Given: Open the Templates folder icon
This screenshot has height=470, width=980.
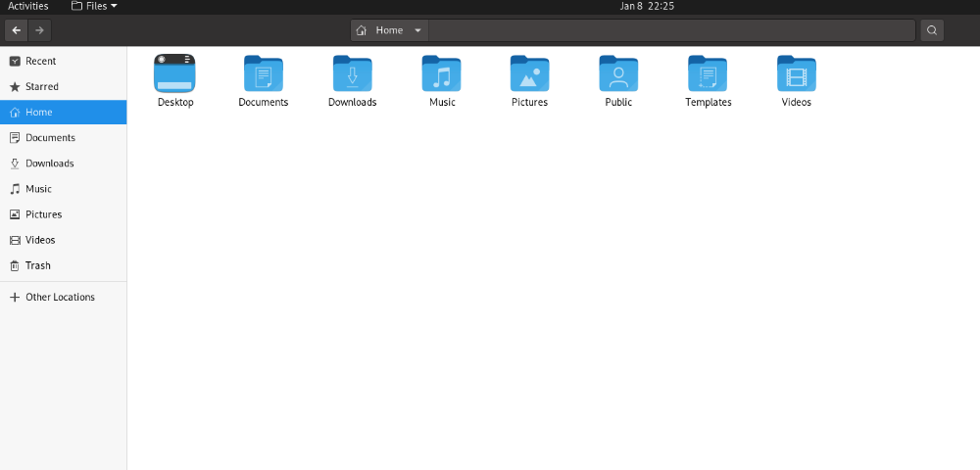Looking at the screenshot, I should (x=708, y=73).
